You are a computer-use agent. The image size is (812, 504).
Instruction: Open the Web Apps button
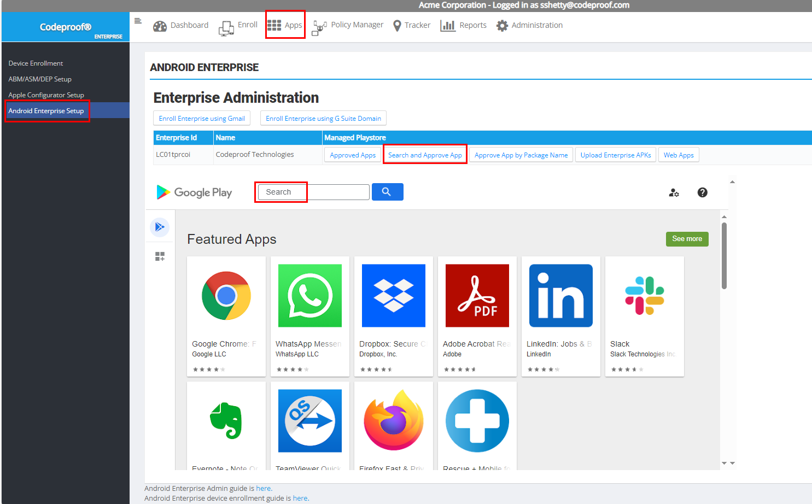pos(679,155)
